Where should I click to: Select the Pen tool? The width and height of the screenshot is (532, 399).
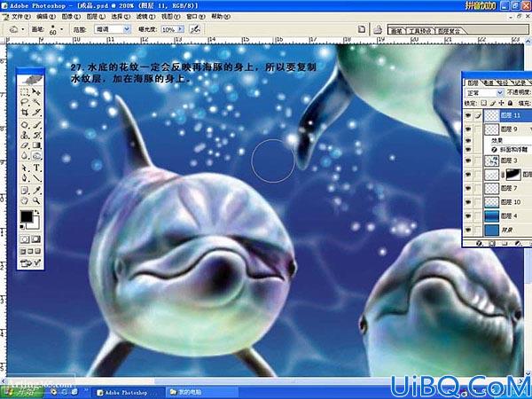pyautogui.click(x=25, y=178)
